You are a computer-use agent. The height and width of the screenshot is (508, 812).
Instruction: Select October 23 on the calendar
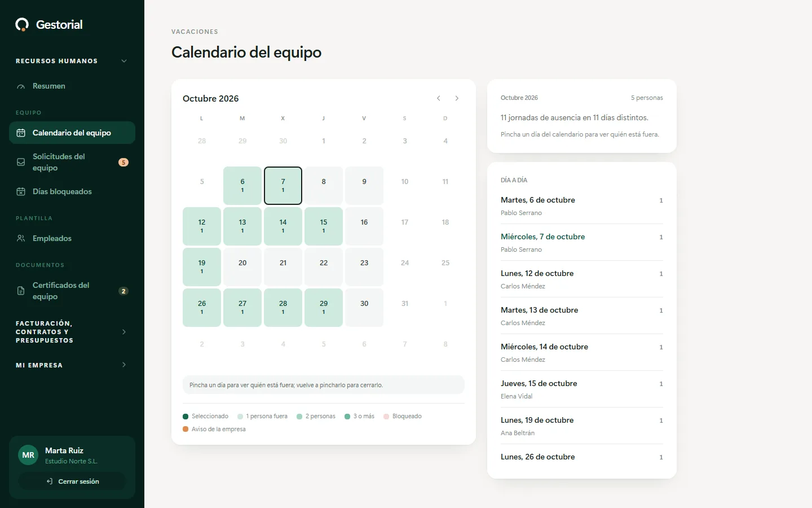point(364,267)
